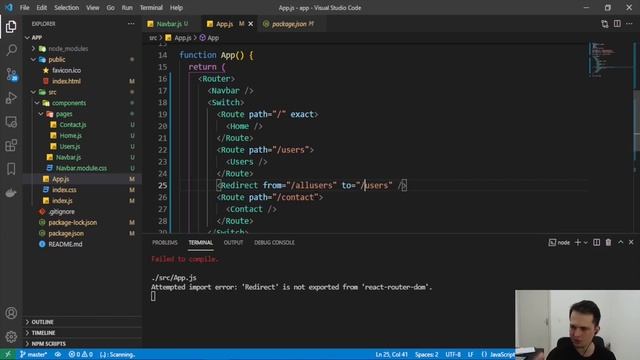This screenshot has height=360, width=640.
Task: Open the Run menu
Action: point(127,8)
